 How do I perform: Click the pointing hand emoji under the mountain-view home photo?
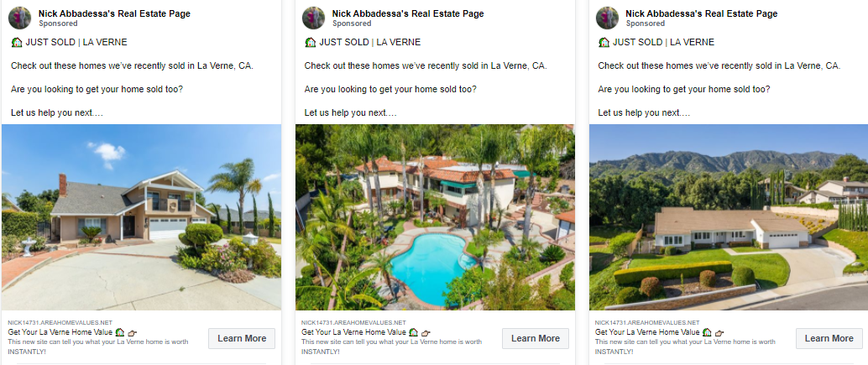tap(719, 332)
